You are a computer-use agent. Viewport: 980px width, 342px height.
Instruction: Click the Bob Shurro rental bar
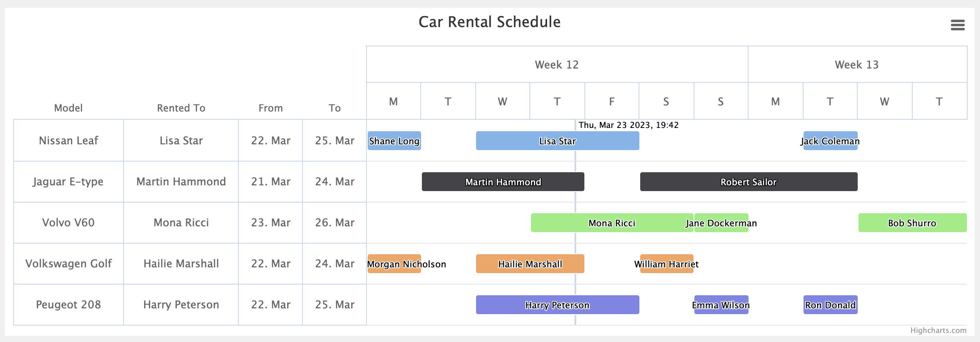(912, 223)
